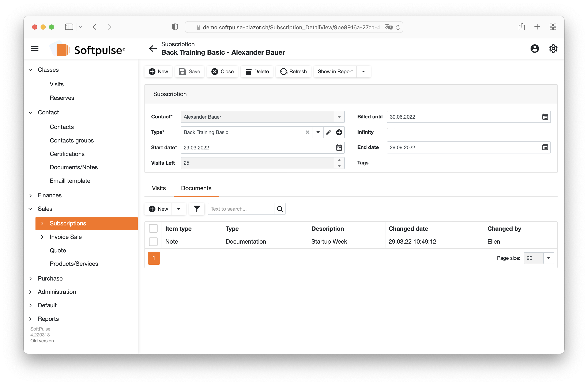Clear the Back Training Basic type value
588x385 pixels.
coord(307,132)
